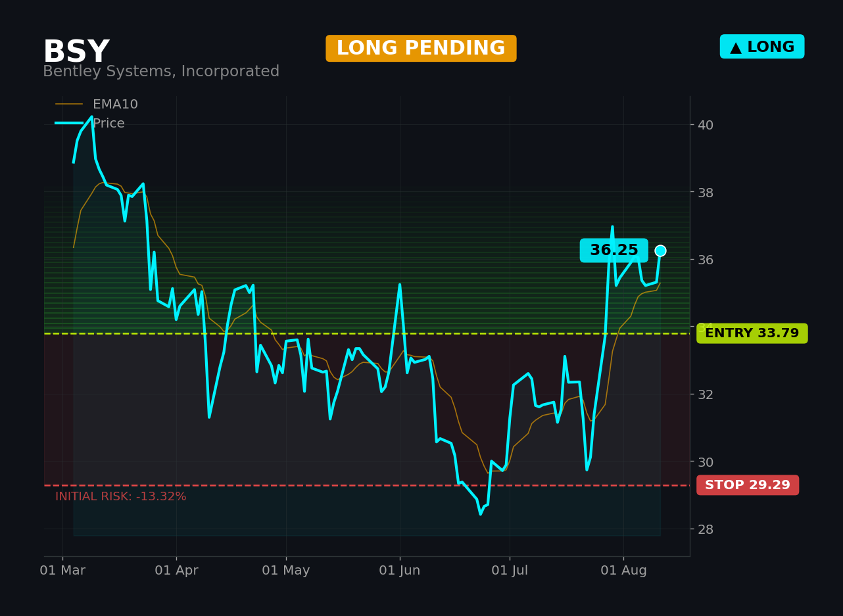Click the 01 Apr date label

tap(176, 571)
